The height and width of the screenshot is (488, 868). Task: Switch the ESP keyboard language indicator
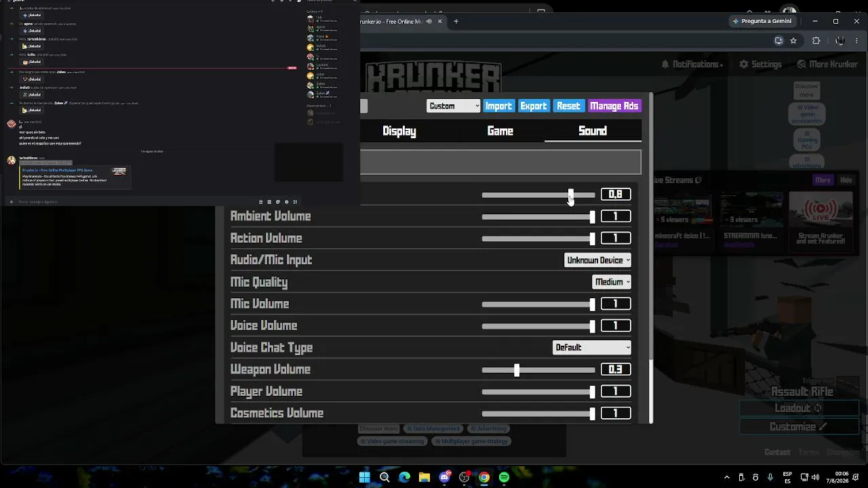click(x=788, y=477)
